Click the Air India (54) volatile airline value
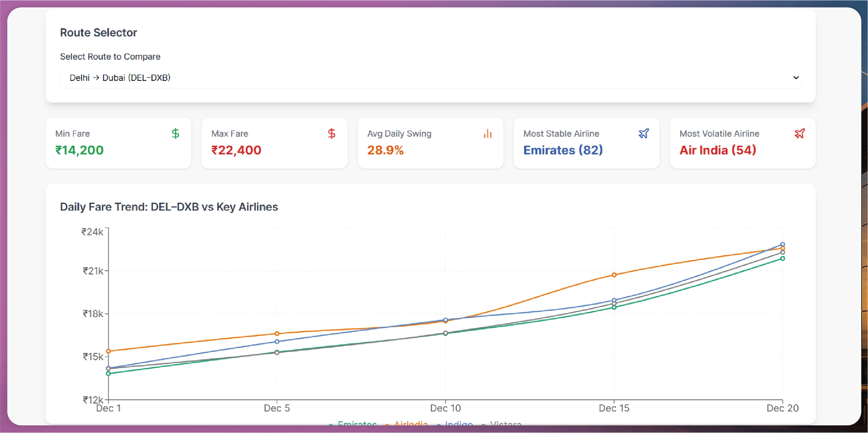 tap(717, 150)
